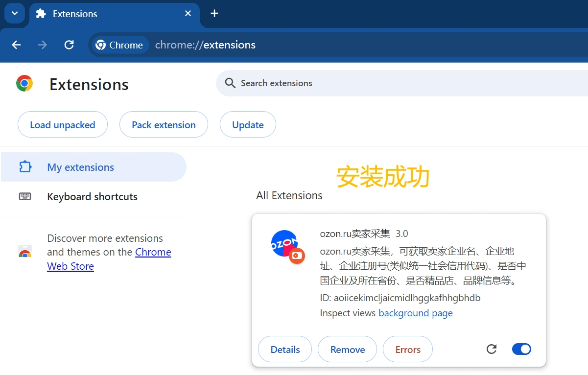
Task: Close the Extensions tab
Action: click(188, 14)
